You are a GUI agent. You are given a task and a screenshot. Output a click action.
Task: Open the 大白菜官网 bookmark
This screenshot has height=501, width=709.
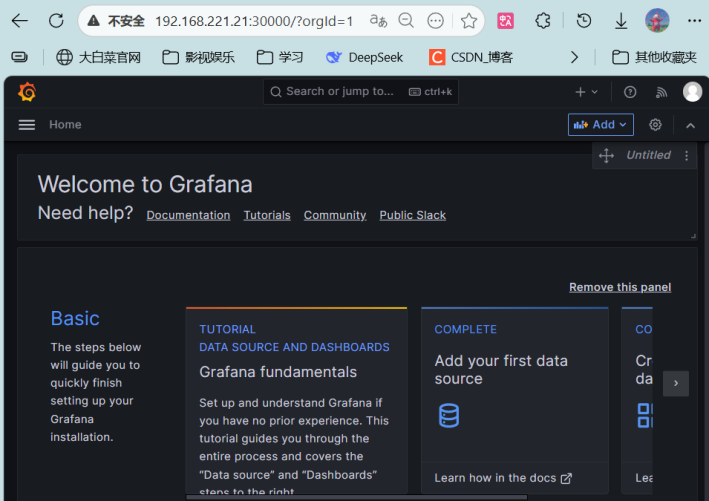tap(98, 57)
